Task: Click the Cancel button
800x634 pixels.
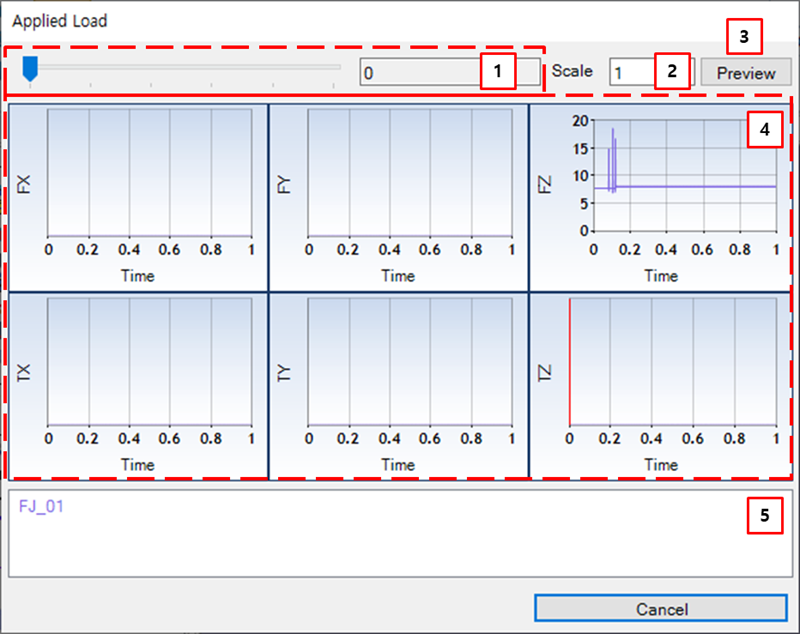Action: [662, 609]
